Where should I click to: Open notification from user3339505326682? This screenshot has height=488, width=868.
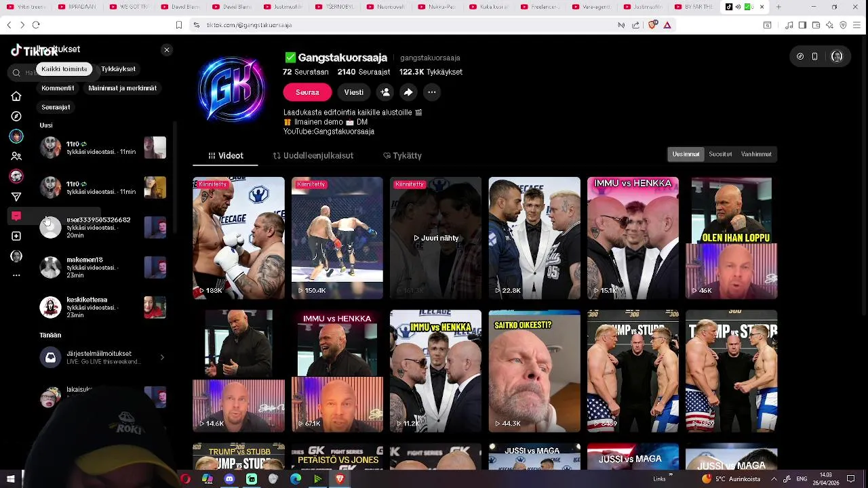(102, 228)
